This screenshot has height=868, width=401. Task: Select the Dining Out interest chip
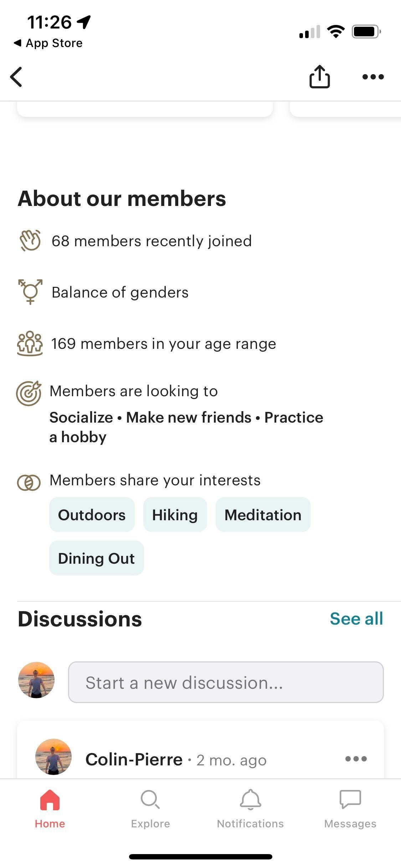(97, 558)
